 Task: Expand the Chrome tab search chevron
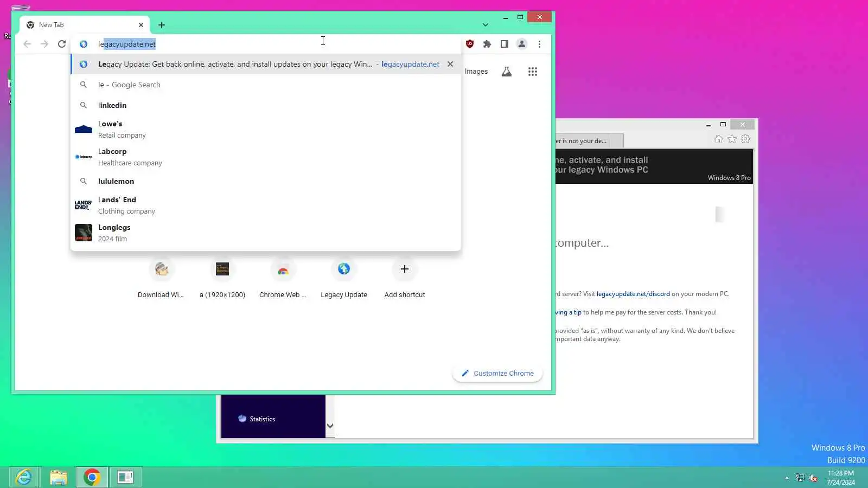tap(486, 25)
